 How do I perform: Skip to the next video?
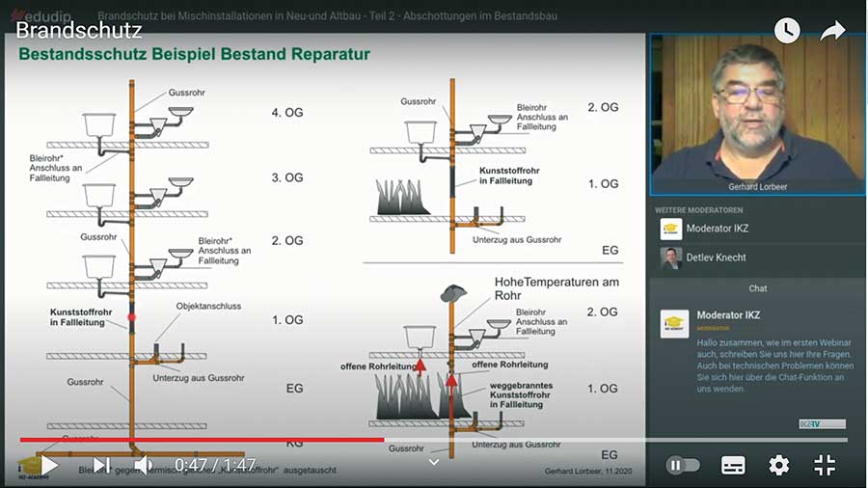[x=100, y=465]
